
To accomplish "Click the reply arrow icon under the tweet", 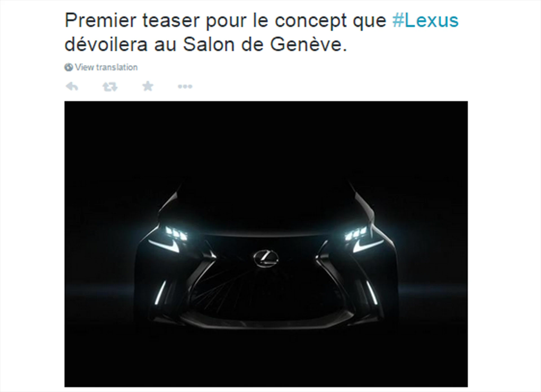I will tap(72, 86).
